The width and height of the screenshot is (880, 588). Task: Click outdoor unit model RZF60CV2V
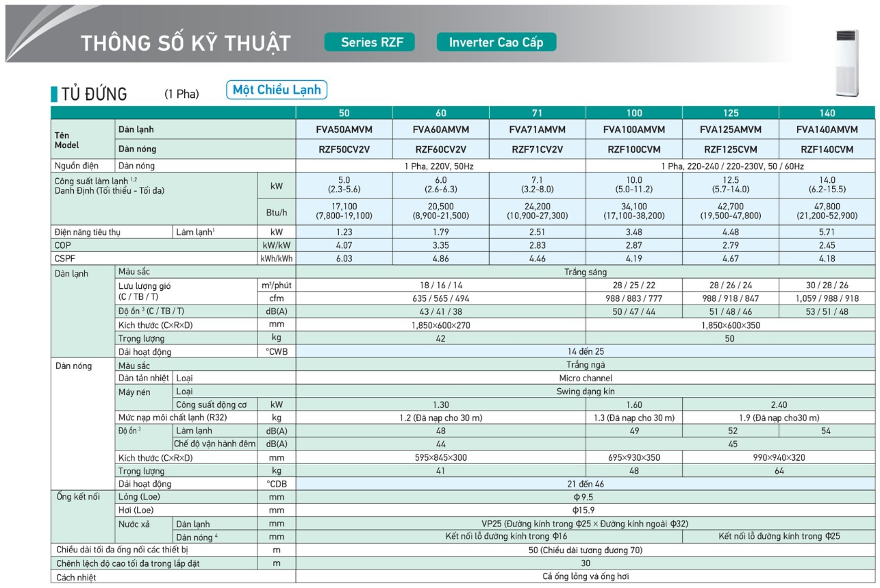[x=441, y=149]
